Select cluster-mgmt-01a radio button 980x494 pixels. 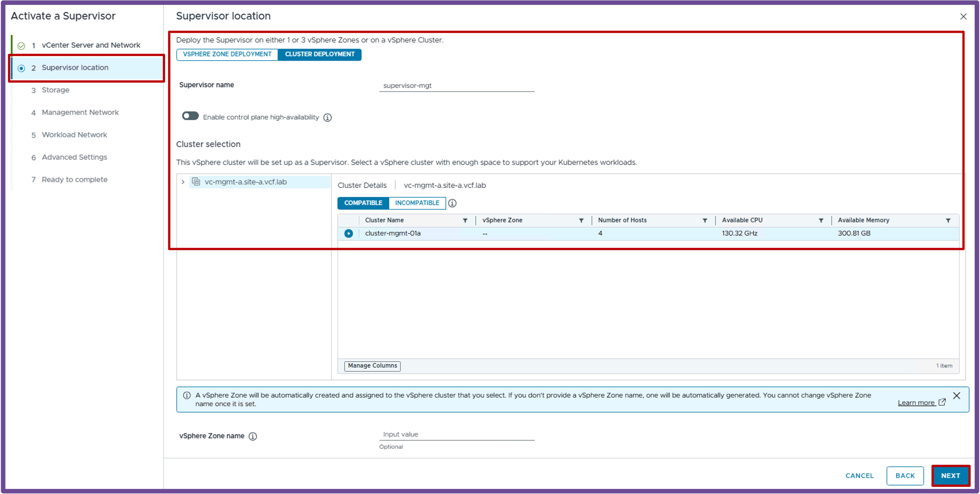pyautogui.click(x=348, y=233)
